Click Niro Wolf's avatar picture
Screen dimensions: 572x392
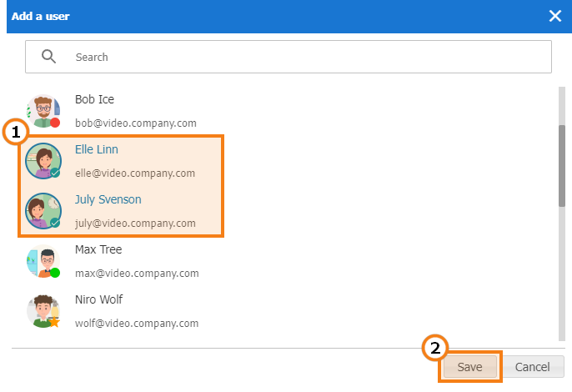43,311
